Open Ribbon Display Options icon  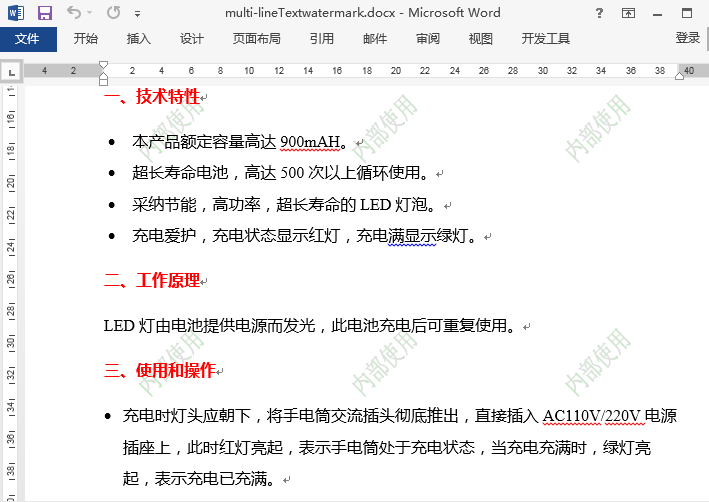[x=629, y=13]
